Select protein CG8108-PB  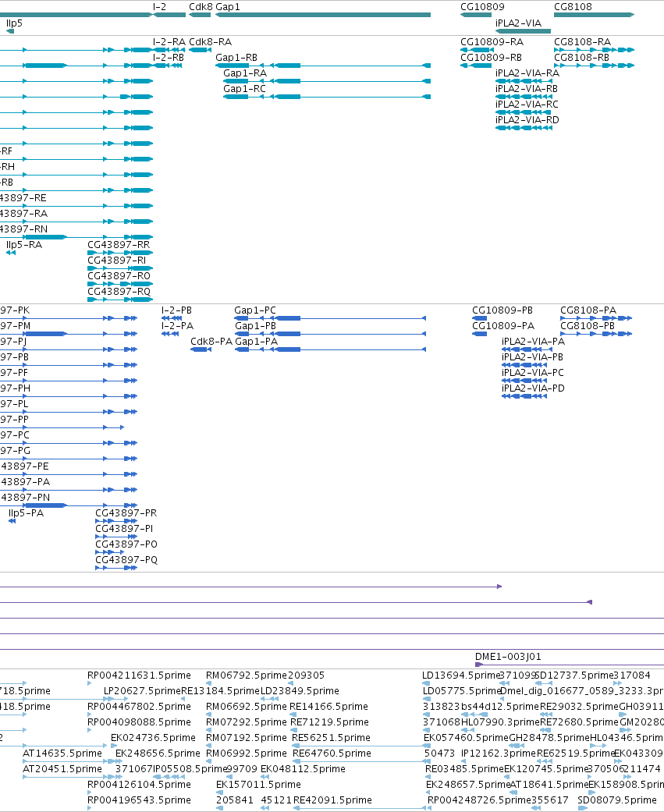pos(588,326)
